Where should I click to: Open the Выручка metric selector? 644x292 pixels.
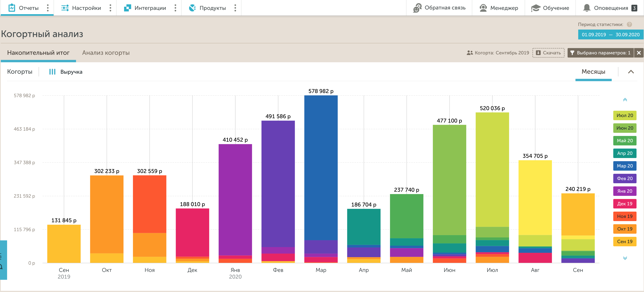tap(66, 72)
